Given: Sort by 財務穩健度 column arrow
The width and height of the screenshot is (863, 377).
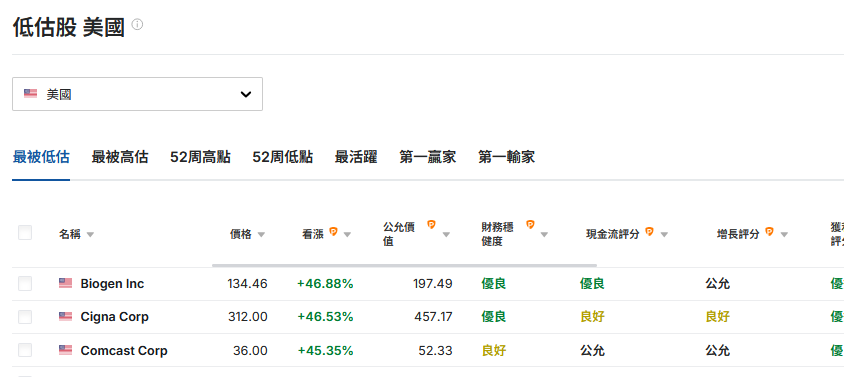Looking at the screenshot, I should [544, 235].
